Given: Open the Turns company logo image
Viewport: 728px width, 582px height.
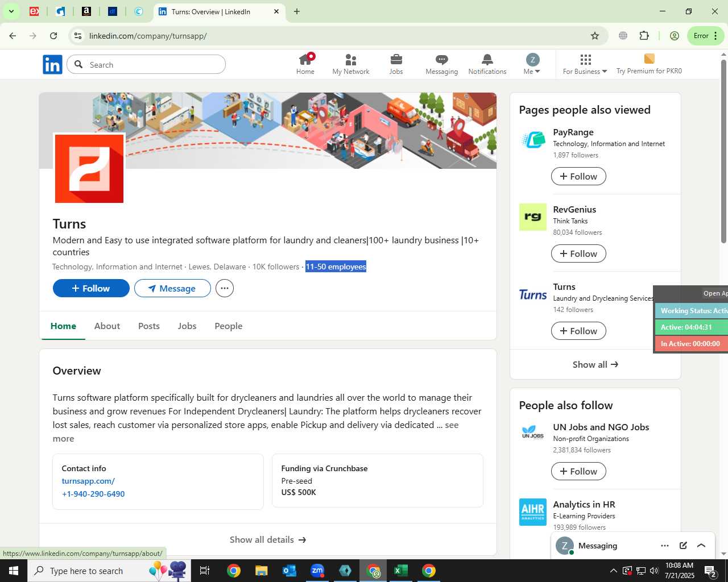Looking at the screenshot, I should coord(89,169).
